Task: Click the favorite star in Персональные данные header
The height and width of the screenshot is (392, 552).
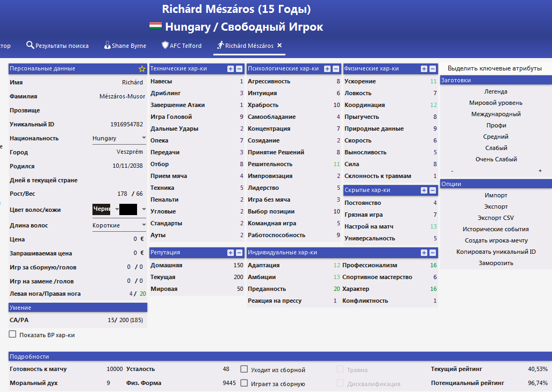Action: tap(142, 69)
